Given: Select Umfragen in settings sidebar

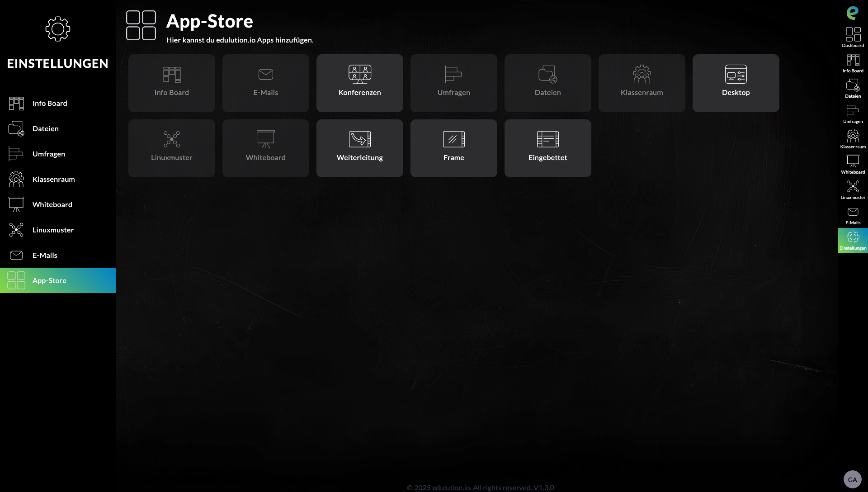Looking at the screenshot, I should coord(58,154).
